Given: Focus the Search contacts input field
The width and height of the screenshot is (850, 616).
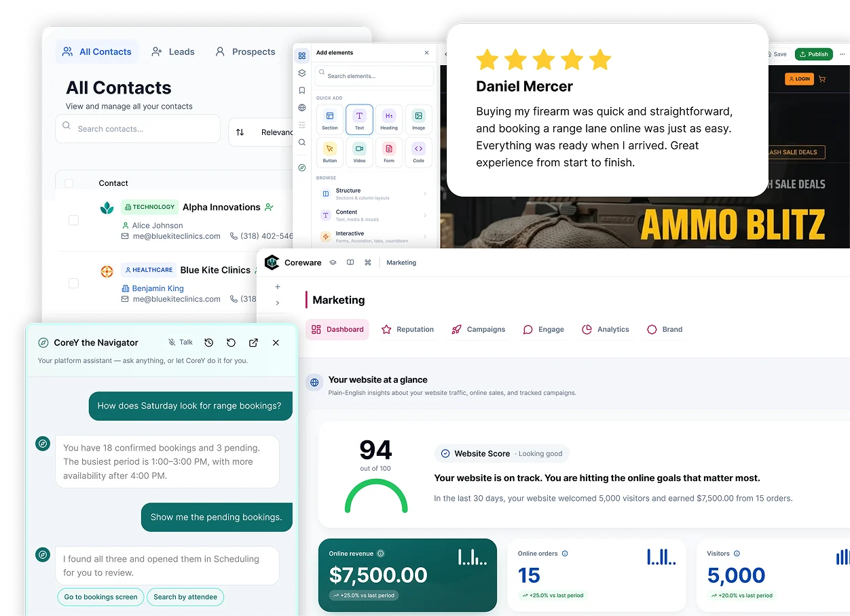Looking at the screenshot, I should point(138,128).
